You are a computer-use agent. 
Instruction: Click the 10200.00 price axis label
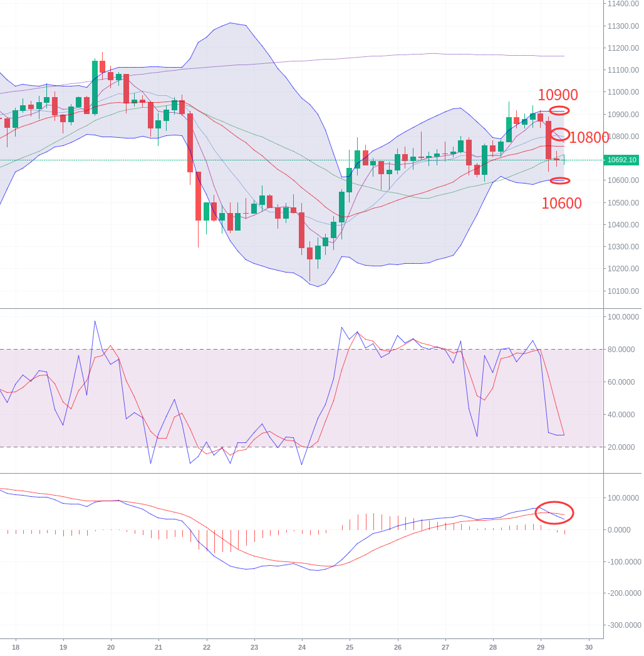pos(623,269)
